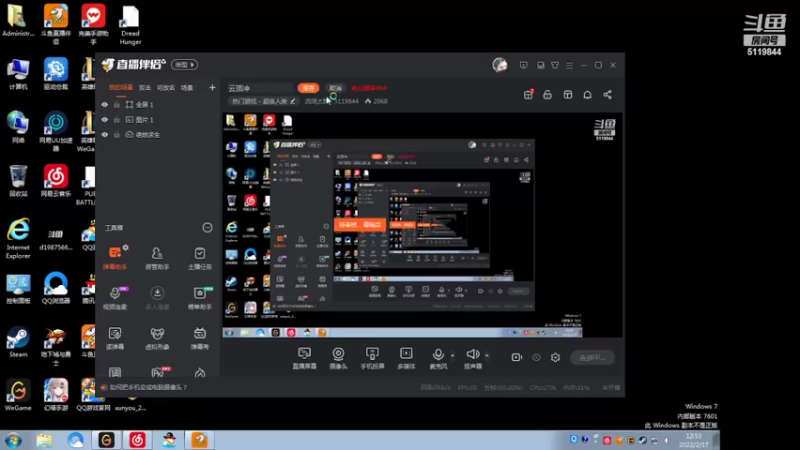Click the red link text beside 取消
Image resolution: width=800 pixels, height=450 pixels.
pyautogui.click(x=369, y=88)
